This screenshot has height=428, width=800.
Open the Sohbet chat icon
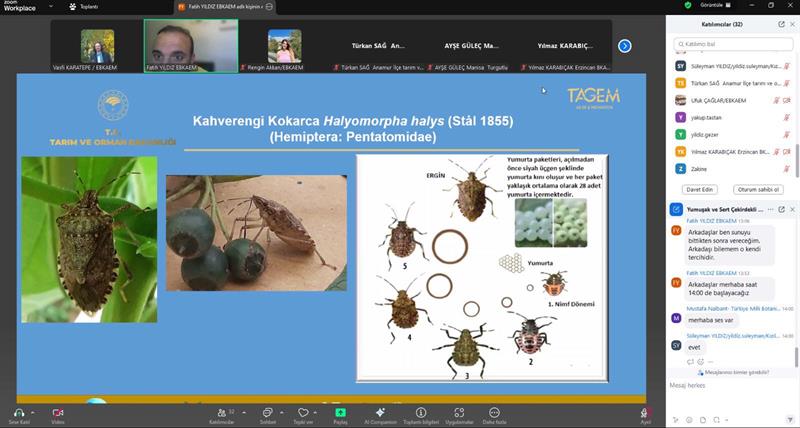(267, 411)
